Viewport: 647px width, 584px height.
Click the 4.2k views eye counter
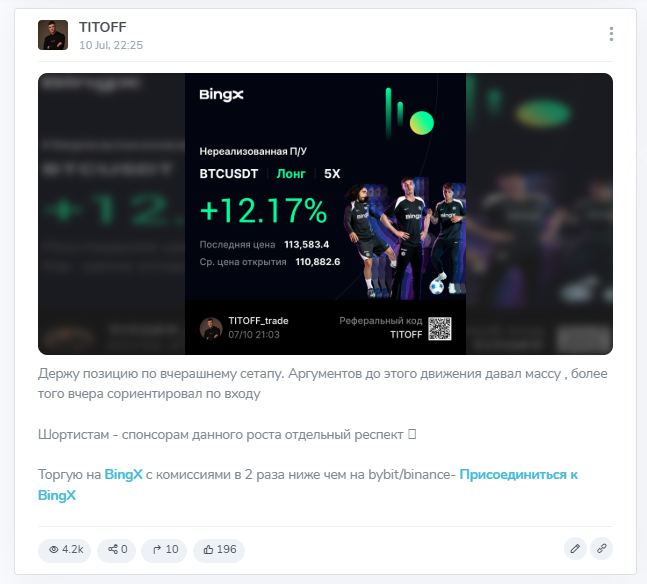[65, 550]
